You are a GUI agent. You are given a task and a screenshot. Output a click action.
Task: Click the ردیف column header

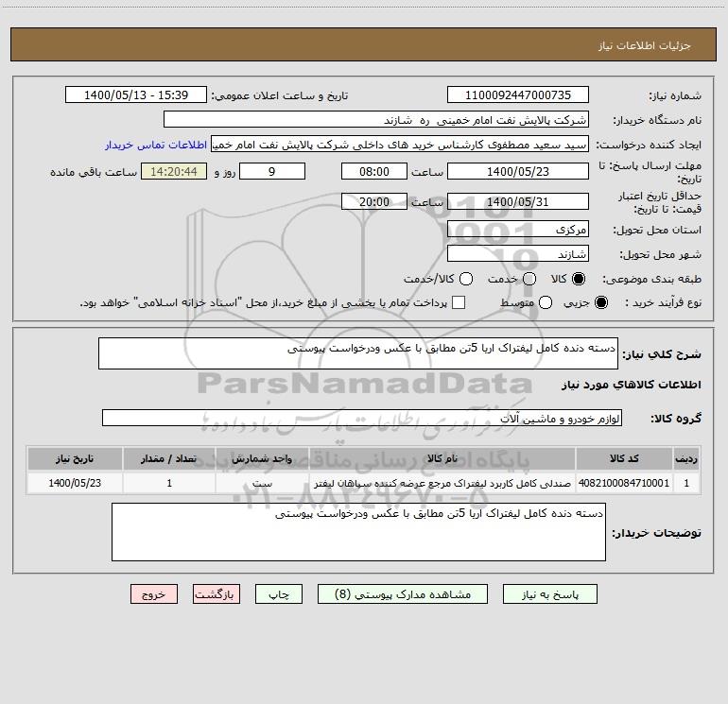pyautogui.click(x=686, y=458)
